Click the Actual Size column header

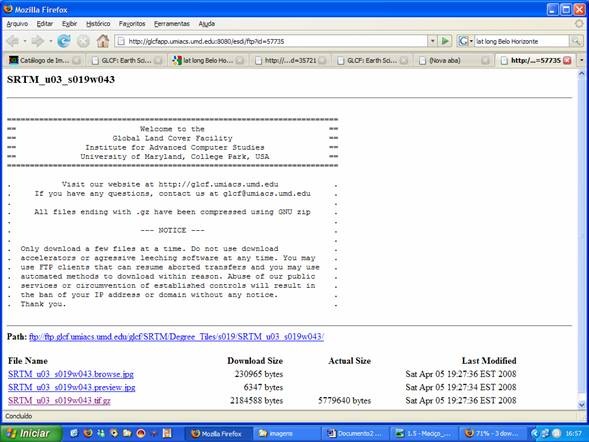tap(349, 361)
